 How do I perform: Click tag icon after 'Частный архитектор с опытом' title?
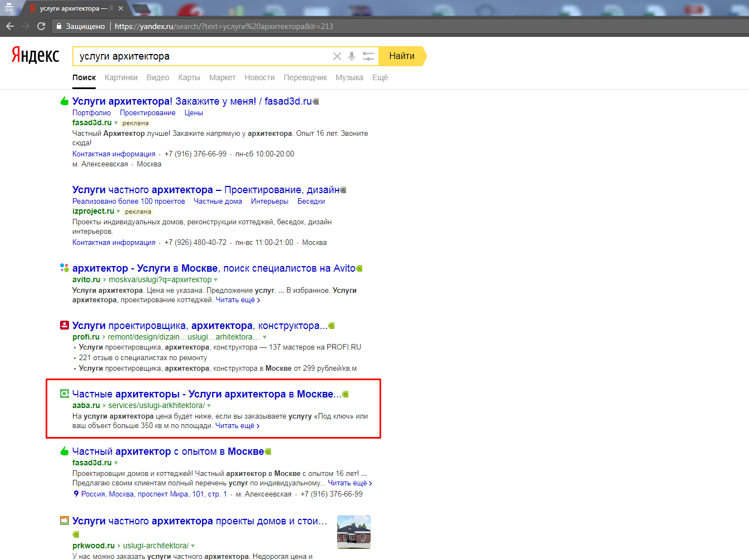point(268,451)
